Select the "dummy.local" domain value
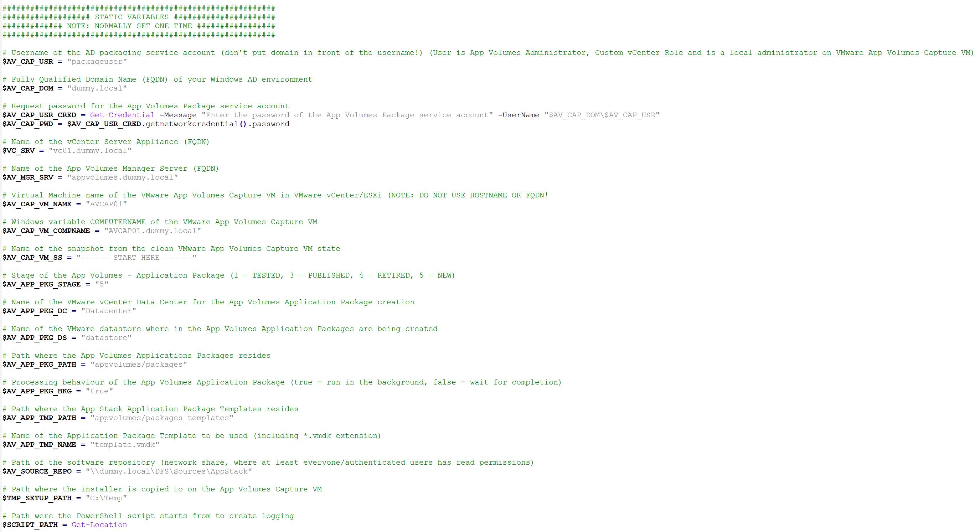Screen dimensions: 980x532 point(97,88)
